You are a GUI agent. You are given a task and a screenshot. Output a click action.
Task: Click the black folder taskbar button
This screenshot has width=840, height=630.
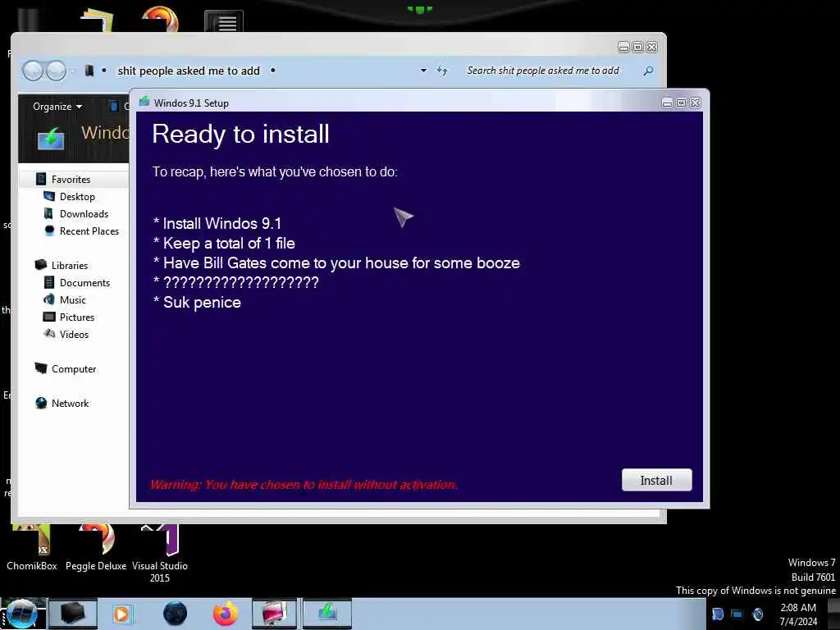pyautogui.click(x=73, y=614)
